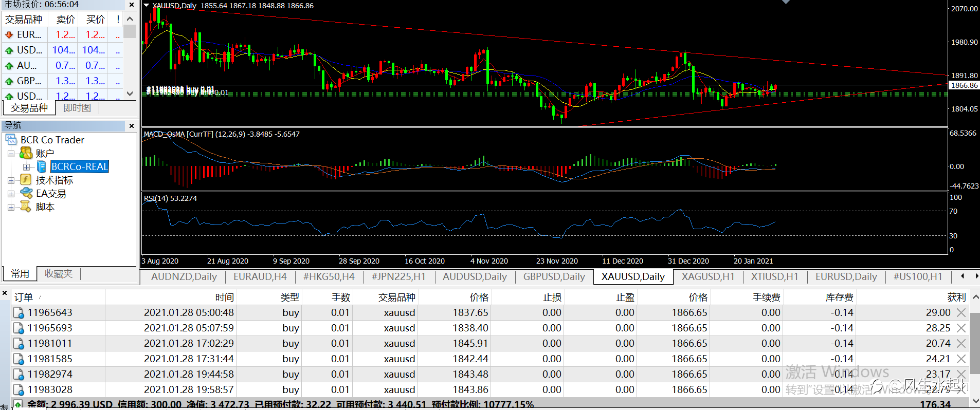980x410 pixels.
Task: Close order 11981585 with its X
Action: click(961, 359)
